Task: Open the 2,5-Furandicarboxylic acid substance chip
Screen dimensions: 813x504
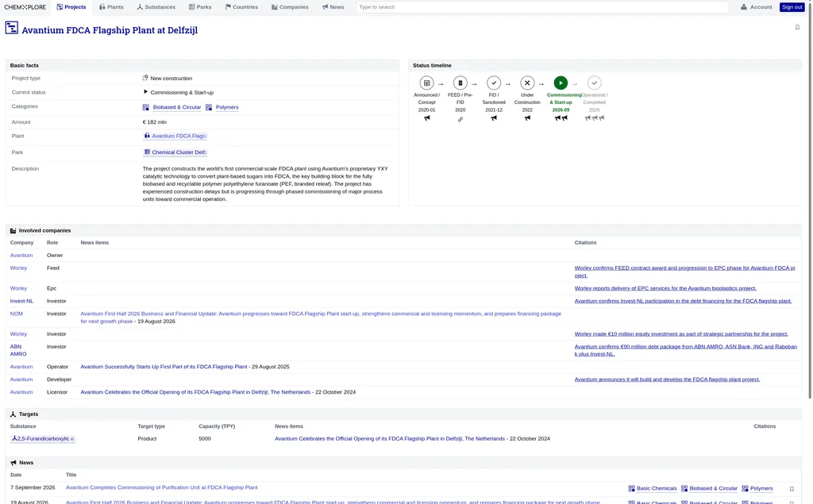Action: click(x=43, y=439)
